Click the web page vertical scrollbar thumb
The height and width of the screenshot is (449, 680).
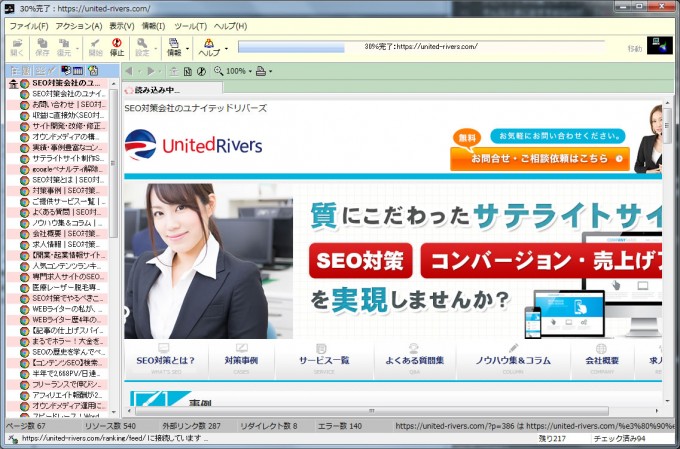[667, 126]
